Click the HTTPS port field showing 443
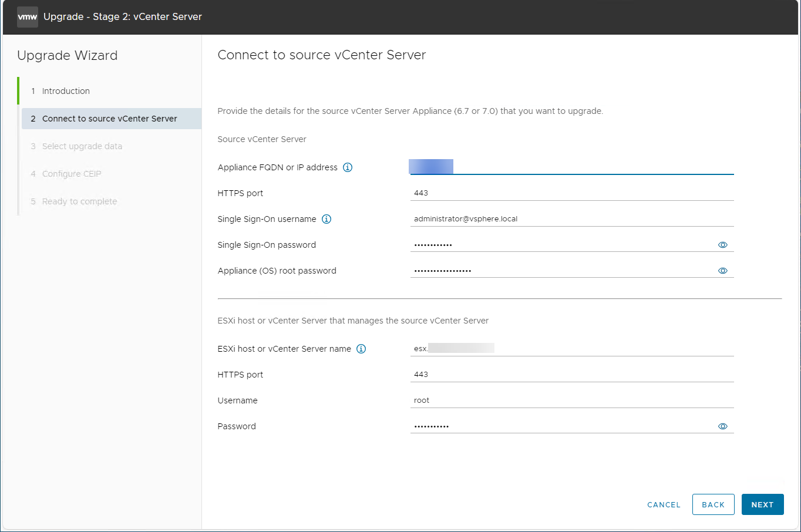Screen dimensions: 801x532 (558, 193)
